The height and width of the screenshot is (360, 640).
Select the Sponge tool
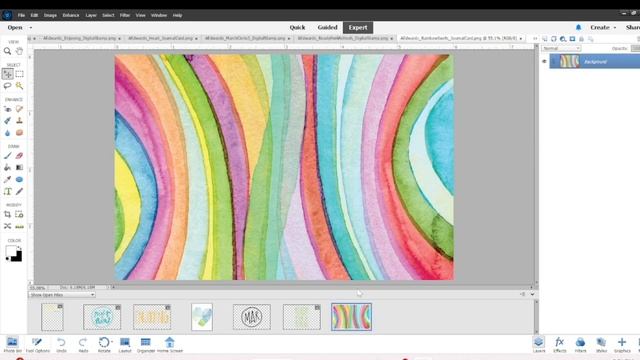point(19,133)
